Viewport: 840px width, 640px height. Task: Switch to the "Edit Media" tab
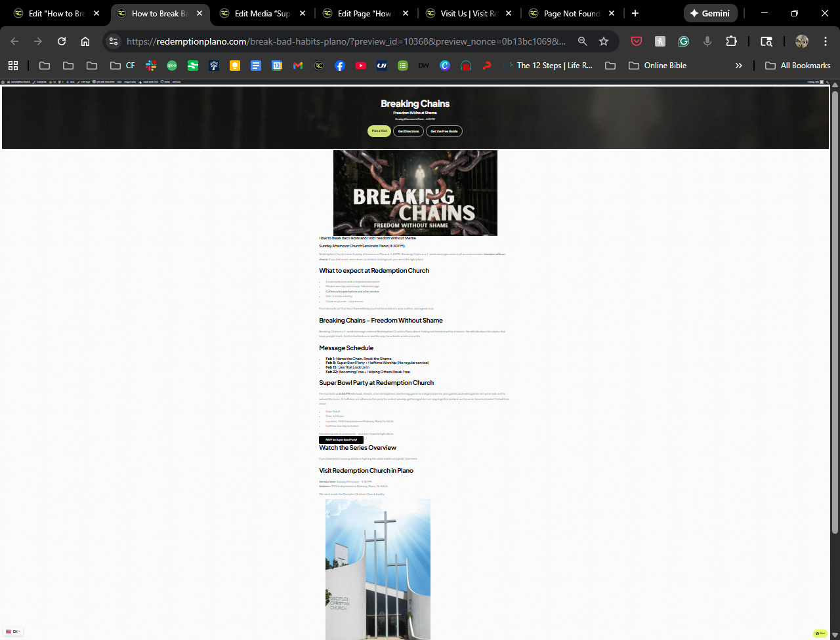coord(262,13)
